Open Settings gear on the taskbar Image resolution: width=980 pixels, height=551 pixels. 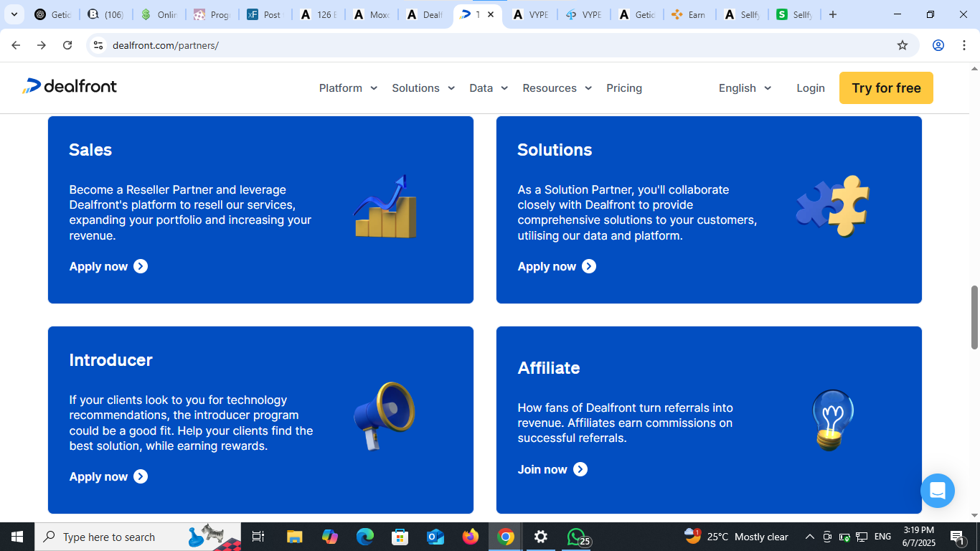click(x=541, y=537)
